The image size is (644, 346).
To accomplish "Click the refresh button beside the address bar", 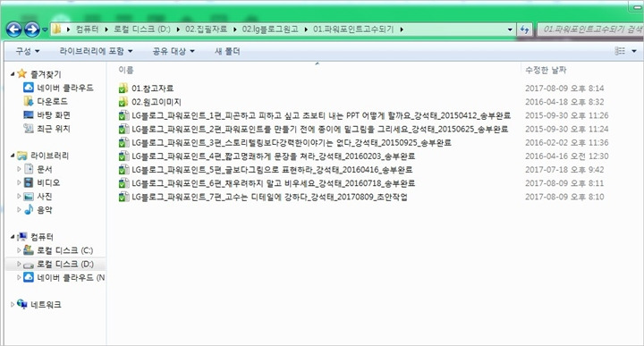I will 524,30.
